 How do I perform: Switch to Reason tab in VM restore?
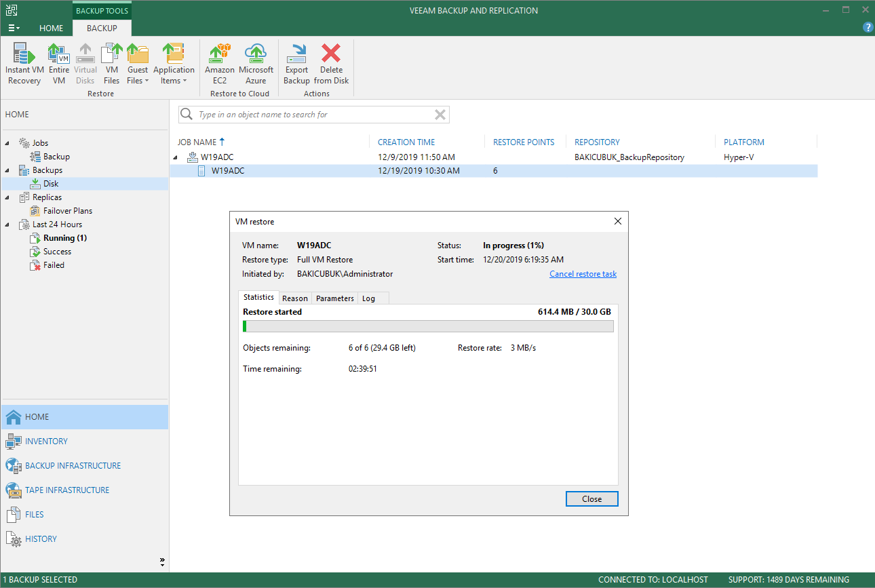click(x=295, y=298)
